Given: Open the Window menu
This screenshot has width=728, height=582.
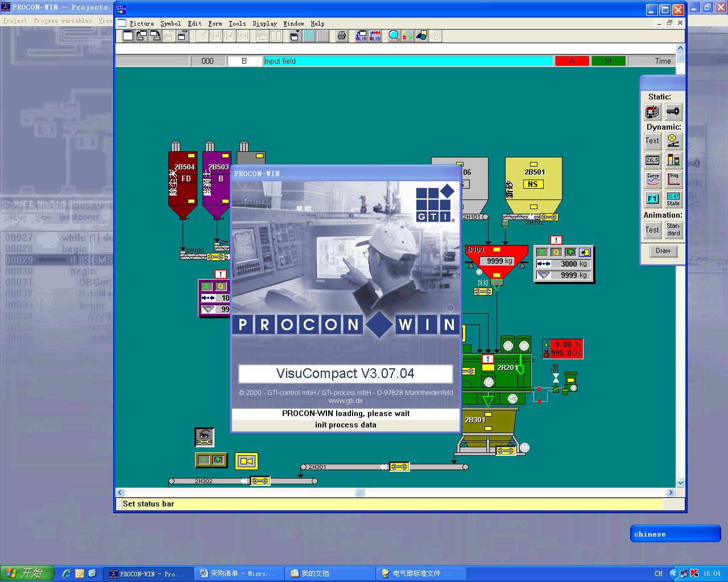Looking at the screenshot, I should (x=293, y=23).
